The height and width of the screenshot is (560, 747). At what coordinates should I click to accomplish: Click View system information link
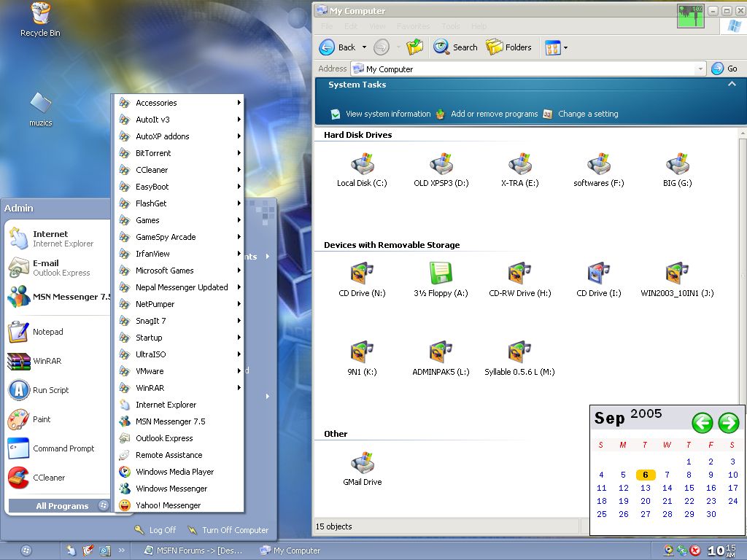click(x=388, y=114)
